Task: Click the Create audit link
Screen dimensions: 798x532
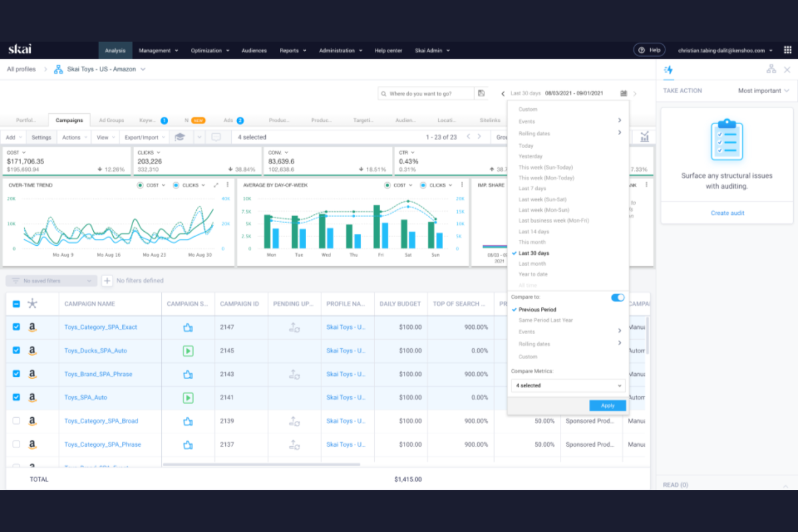Action: pyautogui.click(x=727, y=213)
